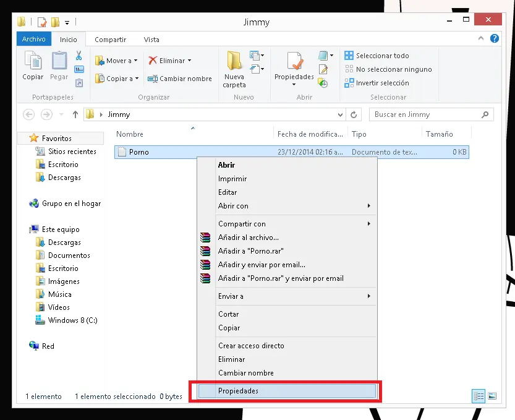Click the properties icon in quick access toolbar
The image size is (515, 420).
click(x=42, y=22)
